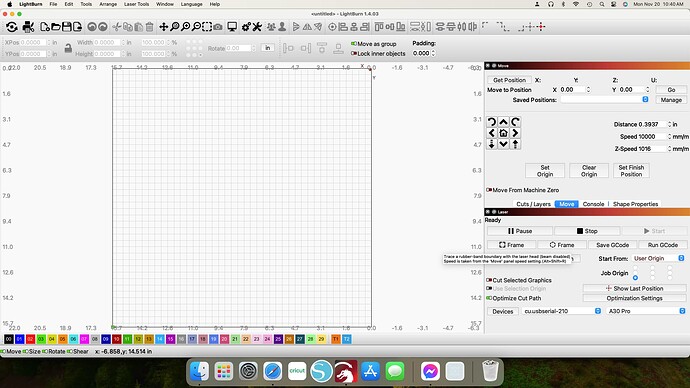Open the Laser Tools menu

coord(136,4)
